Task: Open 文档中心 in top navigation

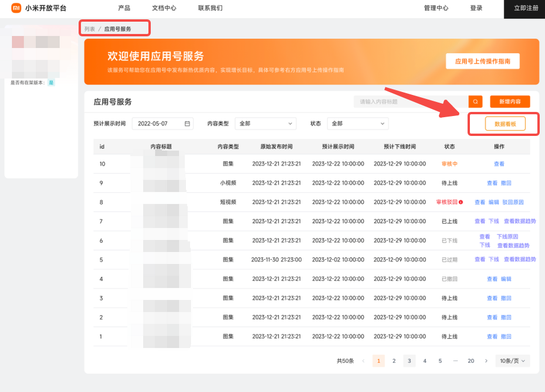Action: pos(164,8)
